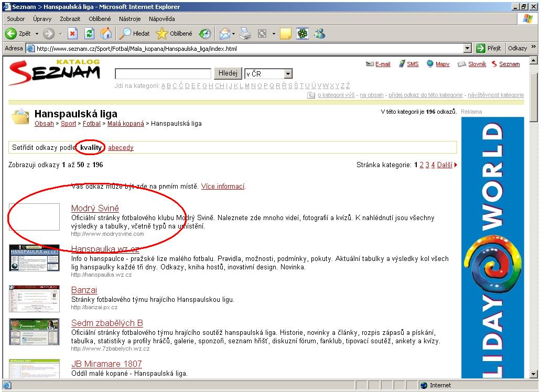Stop loading with the red X icon
The image size is (541, 392).
point(72,34)
